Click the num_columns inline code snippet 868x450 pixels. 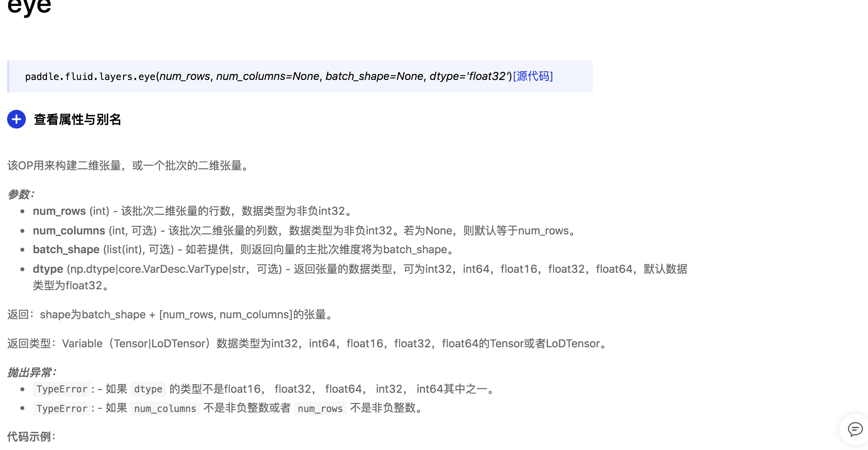165,409
